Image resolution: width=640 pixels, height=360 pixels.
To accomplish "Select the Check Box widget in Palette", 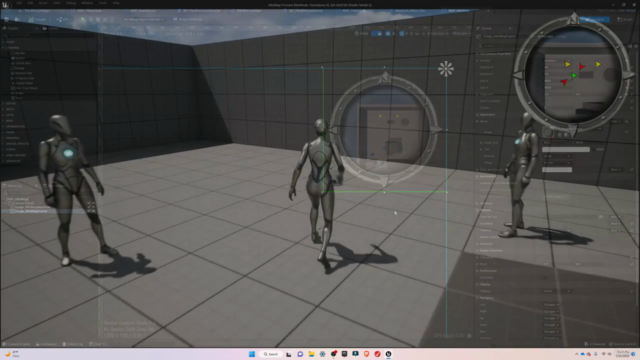I will [22, 63].
